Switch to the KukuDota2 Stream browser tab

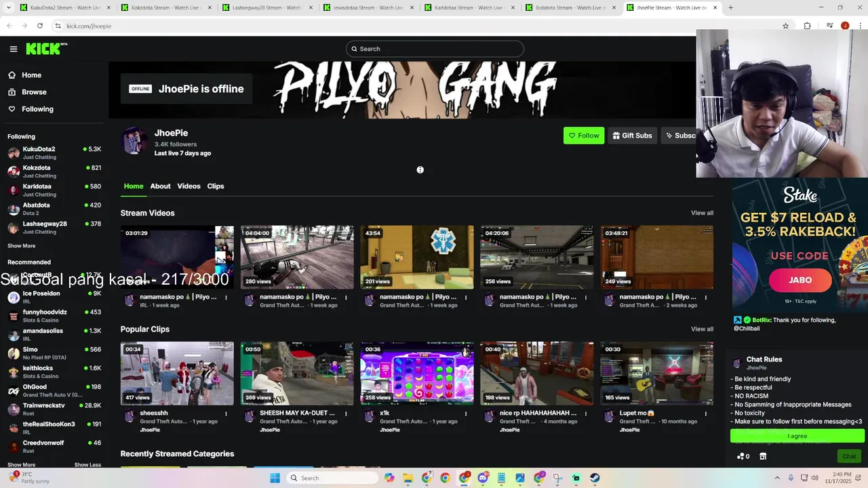point(65,7)
